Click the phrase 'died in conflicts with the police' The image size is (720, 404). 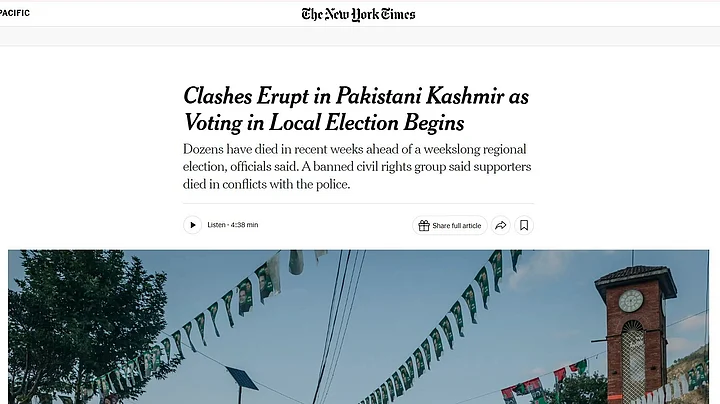tap(266, 185)
